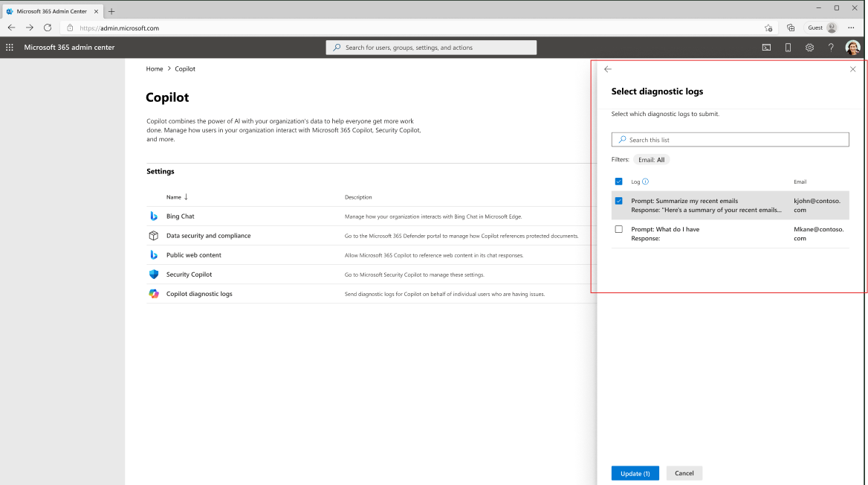Screen dimensions: 868x485
Task: Click the kjohn@contoso.com email cell
Action: pyautogui.click(x=817, y=205)
